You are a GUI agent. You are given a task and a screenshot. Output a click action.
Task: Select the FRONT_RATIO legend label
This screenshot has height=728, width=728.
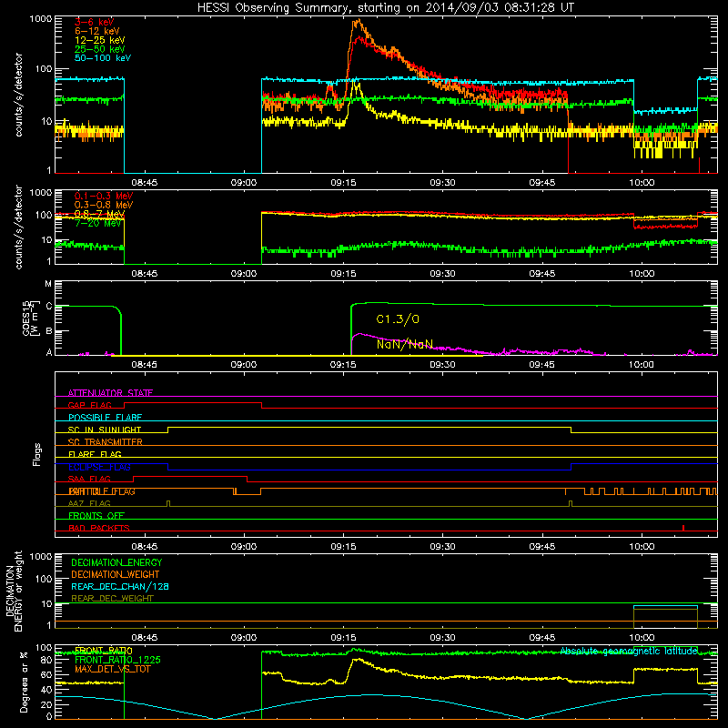104,651
